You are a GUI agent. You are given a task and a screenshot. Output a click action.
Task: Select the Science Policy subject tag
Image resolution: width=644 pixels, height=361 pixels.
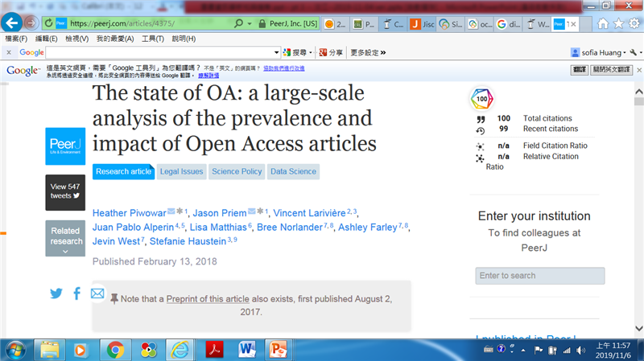(236, 171)
